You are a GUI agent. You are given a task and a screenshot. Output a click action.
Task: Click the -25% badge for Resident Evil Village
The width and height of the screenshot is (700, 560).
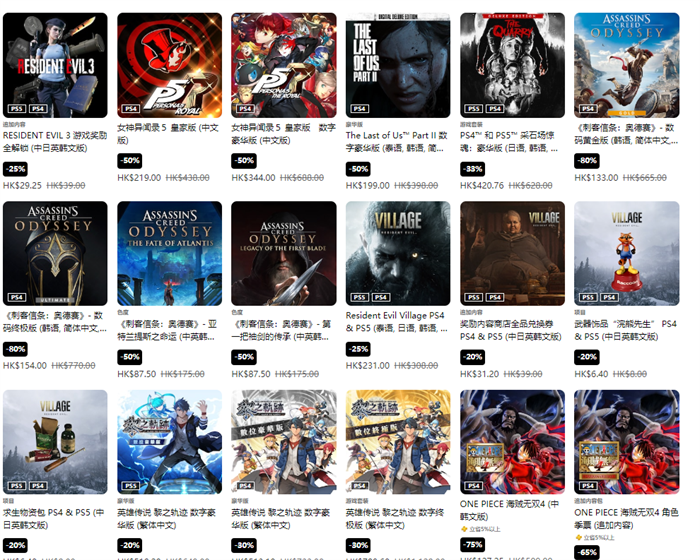(358, 349)
